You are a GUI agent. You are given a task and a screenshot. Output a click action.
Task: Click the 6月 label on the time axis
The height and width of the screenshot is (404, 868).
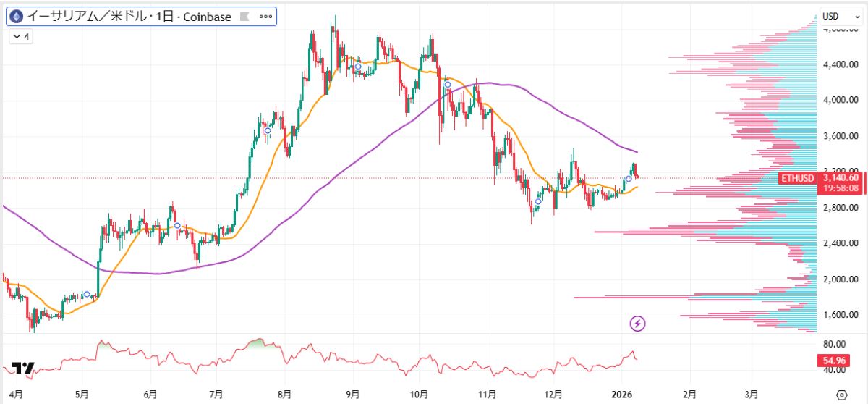pos(150,395)
